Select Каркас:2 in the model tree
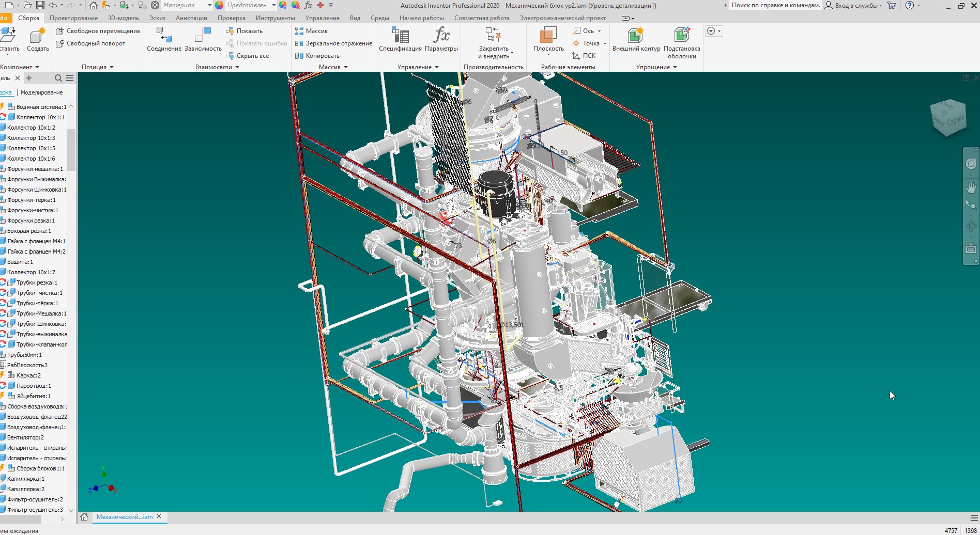Image resolution: width=980 pixels, height=535 pixels. [x=28, y=375]
